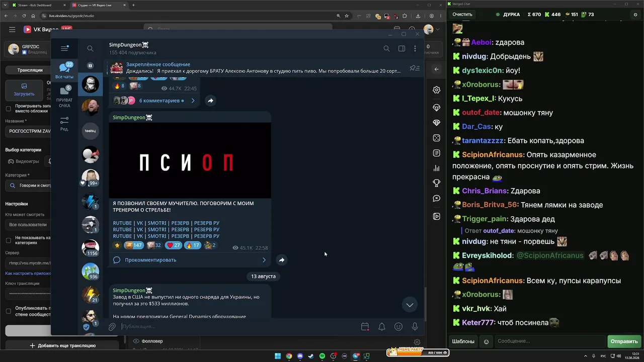
Task: Search inside the SimpDungeon channel
Action: point(386,48)
